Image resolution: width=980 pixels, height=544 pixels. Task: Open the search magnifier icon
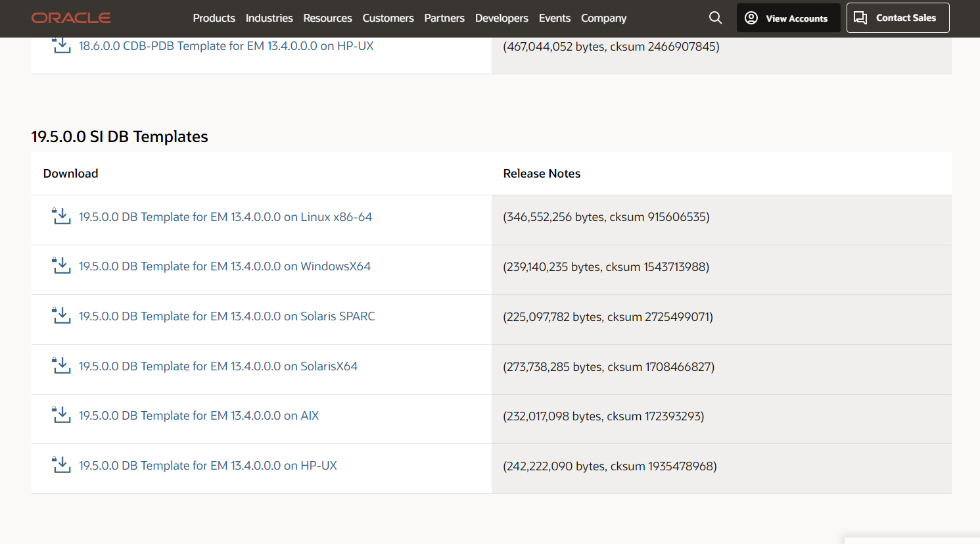click(x=716, y=18)
